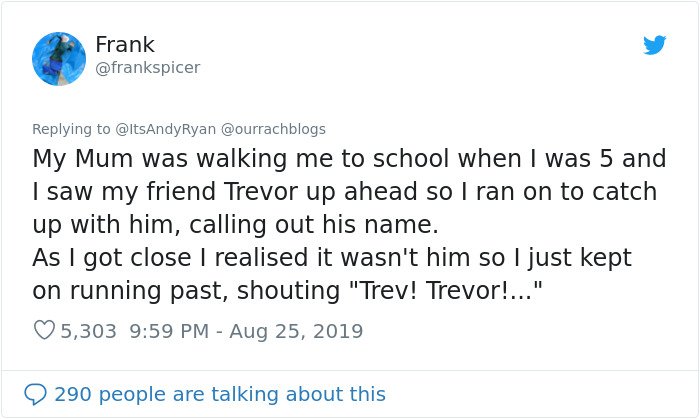700x419 pixels.
Task: Open the @ourrachblogs mention
Action: (x=273, y=129)
